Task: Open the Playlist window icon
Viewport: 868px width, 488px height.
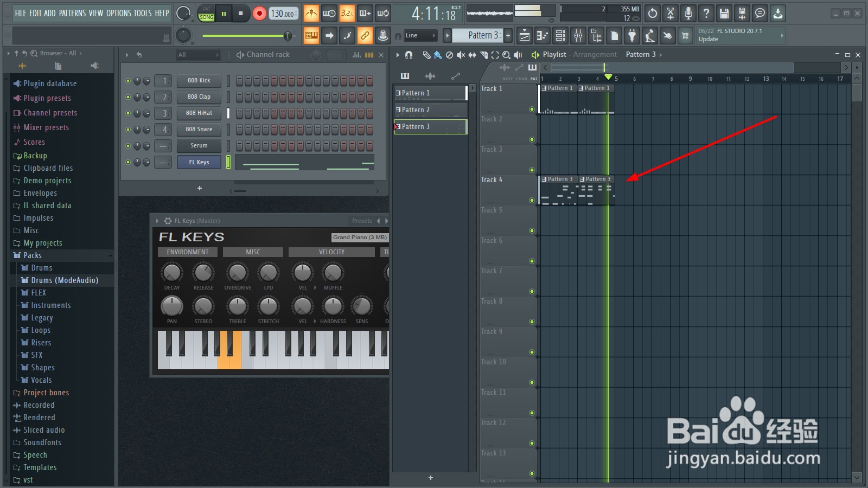Action: coord(525,36)
